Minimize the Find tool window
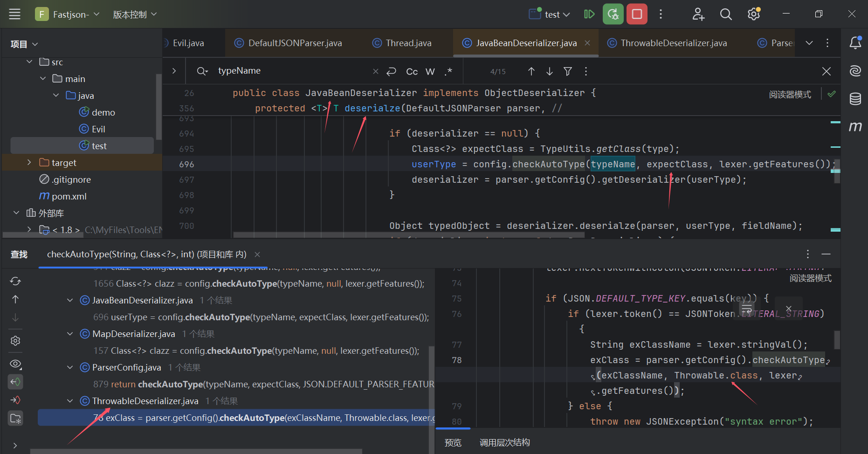The height and width of the screenshot is (454, 868). coord(826,254)
